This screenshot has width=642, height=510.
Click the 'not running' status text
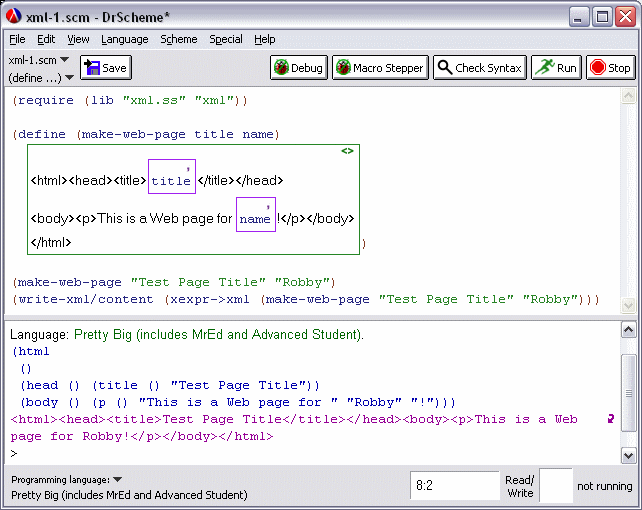[605, 486]
